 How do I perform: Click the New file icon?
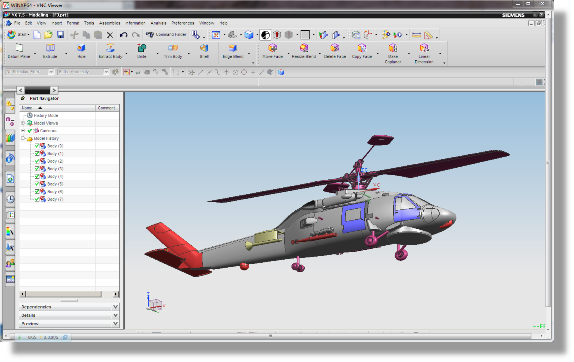point(37,35)
